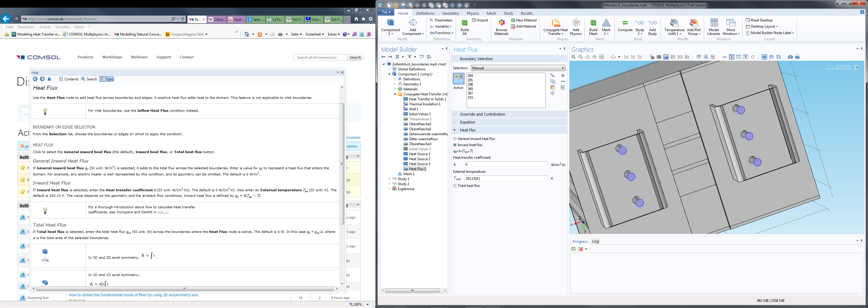Open the Log tab
868x308 pixels.
595,241
